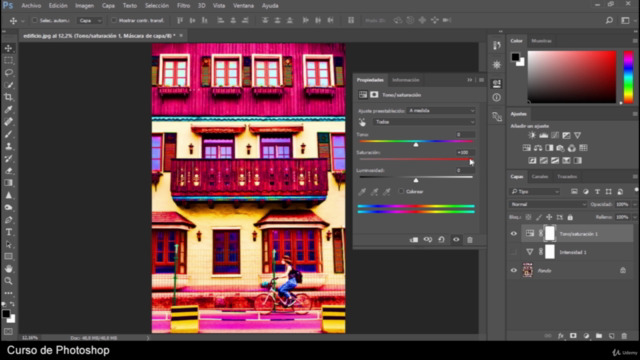Add Brightness/Contrast adjustment icon

pyautogui.click(x=532, y=136)
